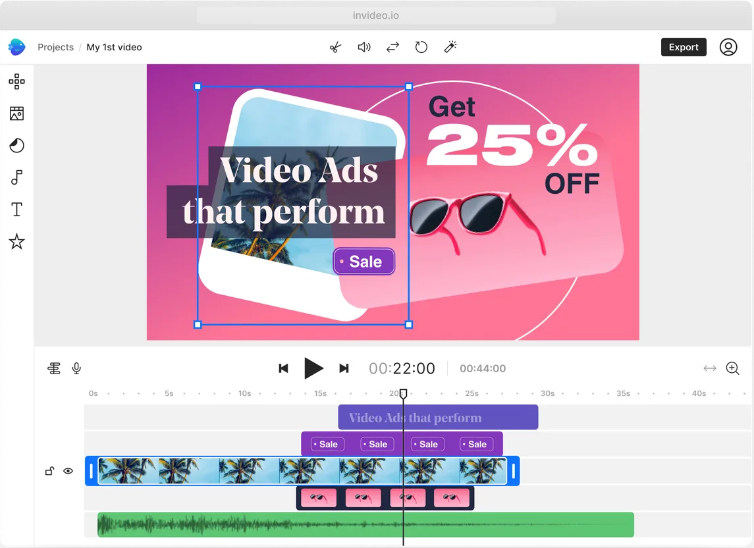This screenshot has width=754, height=548.
Task: Click the microphone voiceover icon
Action: click(76, 368)
